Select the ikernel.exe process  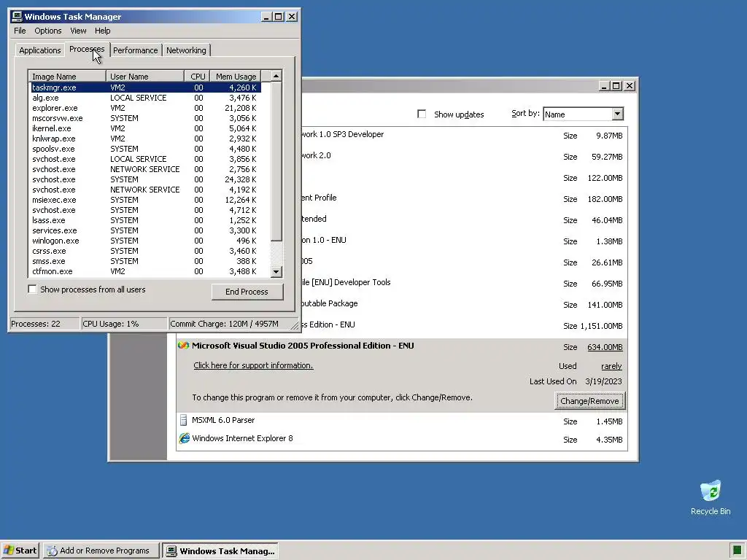[145, 128]
